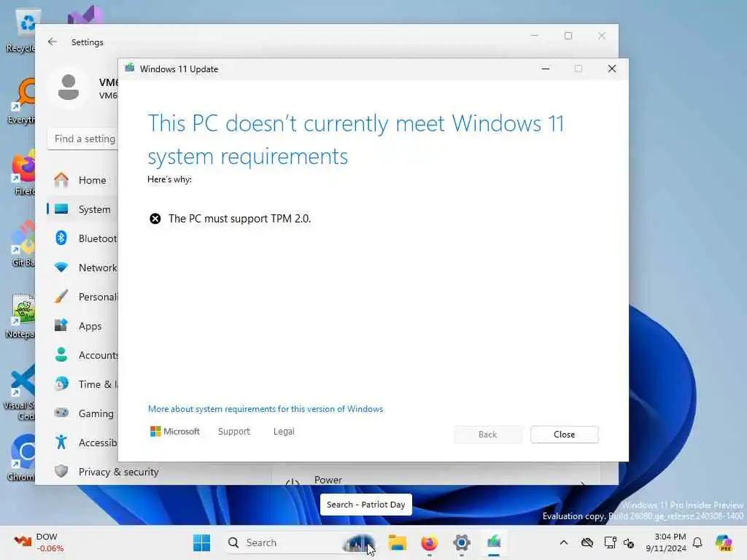Click the Search highlight city image
Viewport: 747px width, 560px height.
click(x=359, y=542)
